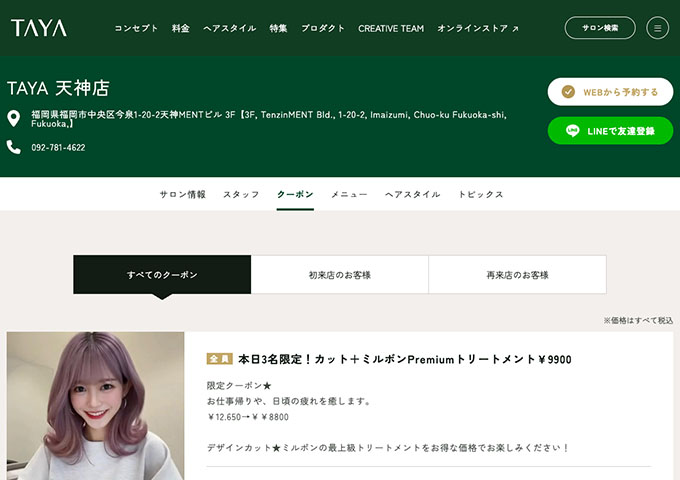
Task: Click the デザインカット★ミルボン description line
Action: tap(388, 447)
